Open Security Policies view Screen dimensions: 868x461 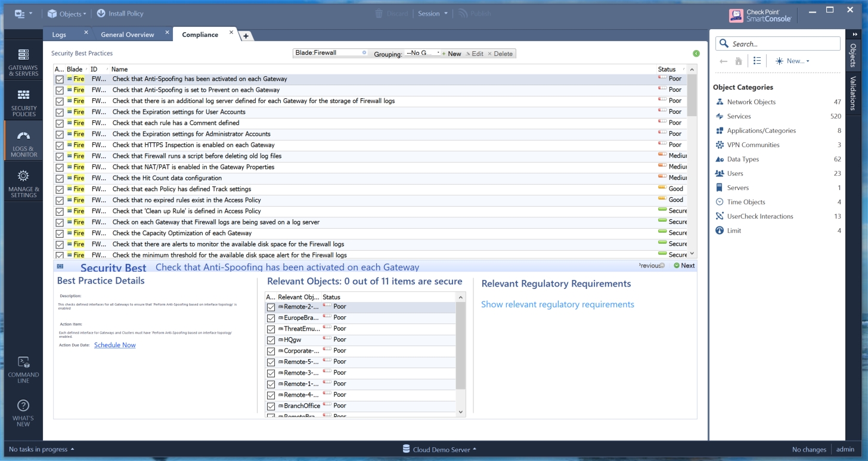coord(23,102)
